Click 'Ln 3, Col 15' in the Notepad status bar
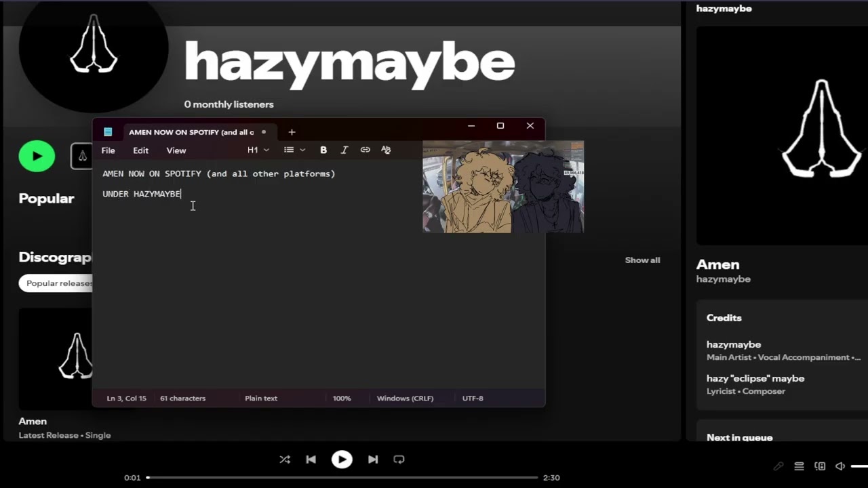The height and width of the screenshot is (488, 868). click(x=127, y=399)
